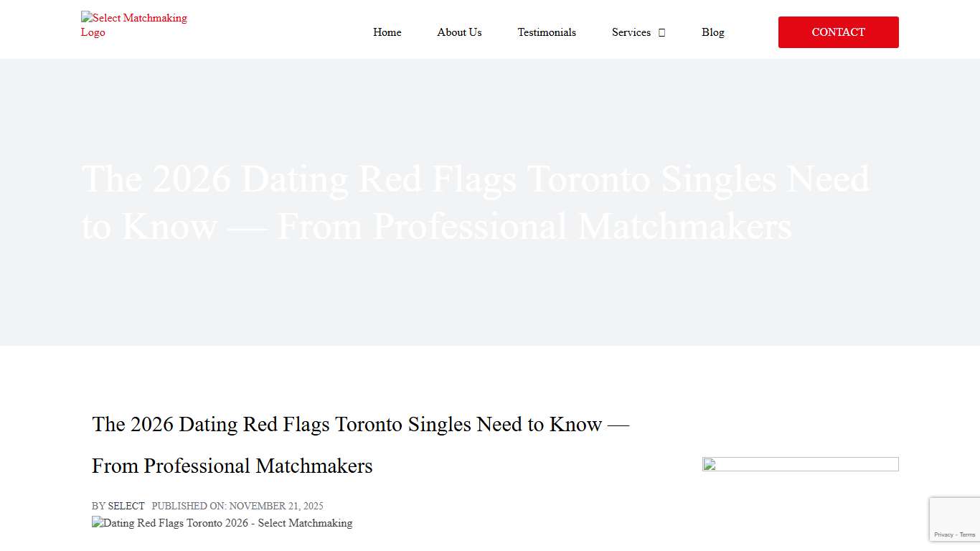Image resolution: width=980 pixels, height=551 pixels.
Task: Open the Blog section
Action: [x=713, y=32]
